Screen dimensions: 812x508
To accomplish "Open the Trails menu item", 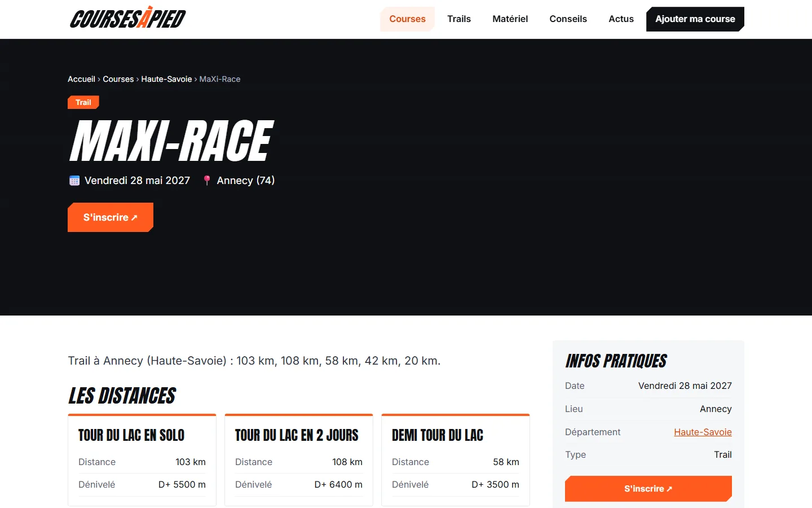I will tap(459, 19).
